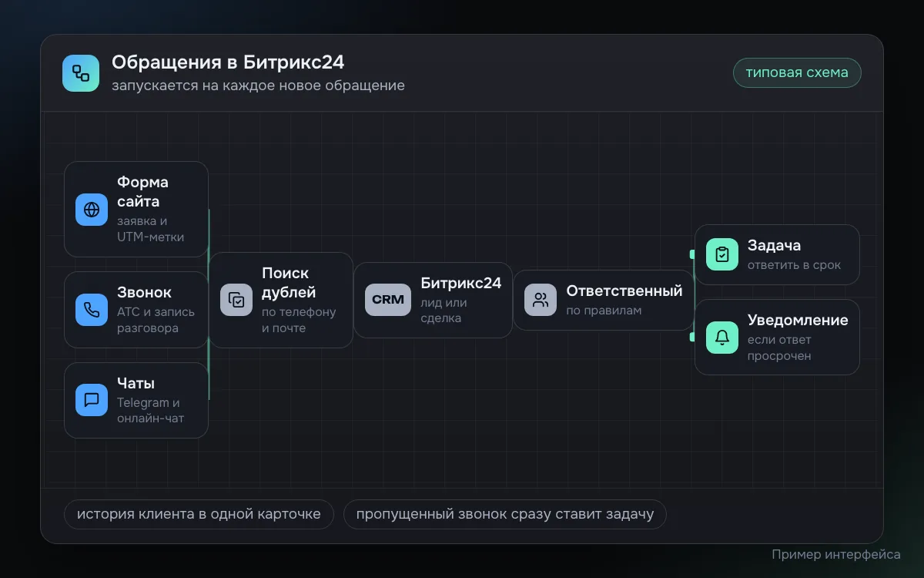Click the globe icon on Форма сайта

[x=92, y=210]
